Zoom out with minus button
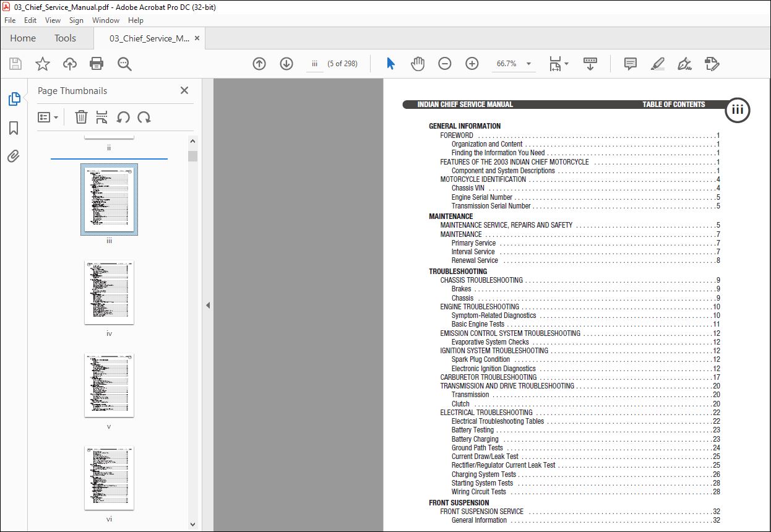Viewport: 771px width, 532px height. click(445, 64)
